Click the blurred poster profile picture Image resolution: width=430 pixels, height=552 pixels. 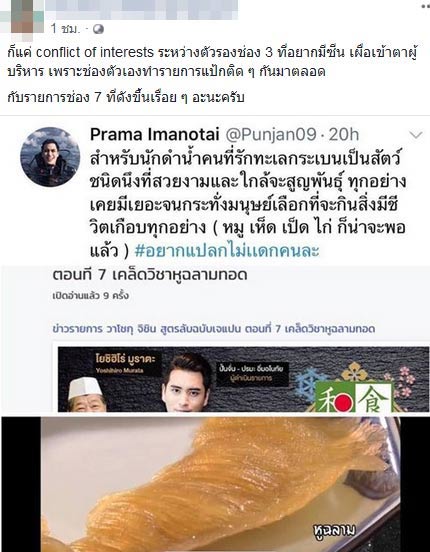click(22, 18)
